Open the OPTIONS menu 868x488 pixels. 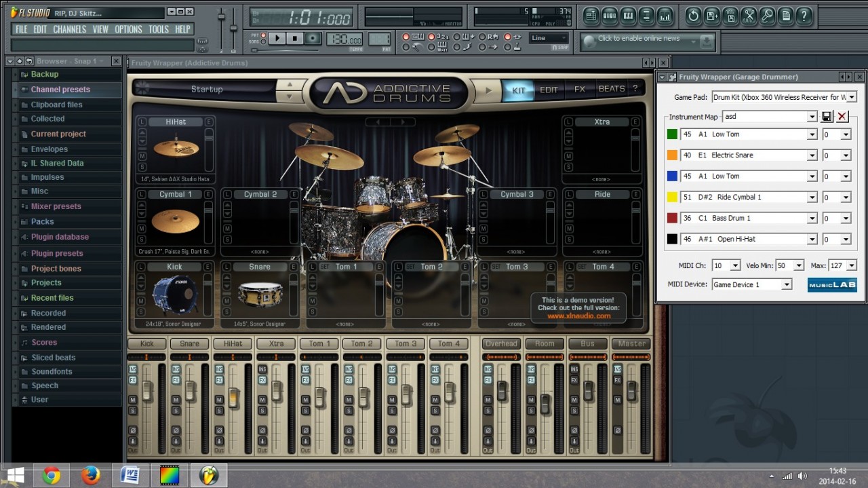pos(128,29)
